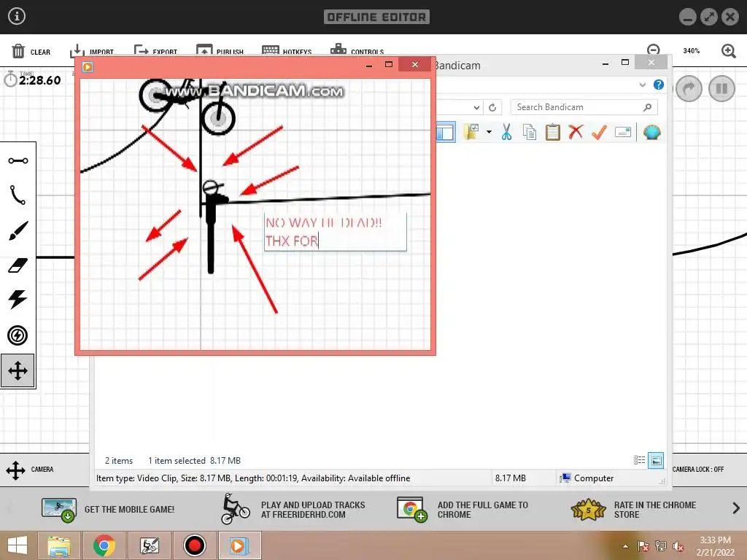
Task: Advance the promo banner with right chevron
Action: pyautogui.click(x=735, y=508)
